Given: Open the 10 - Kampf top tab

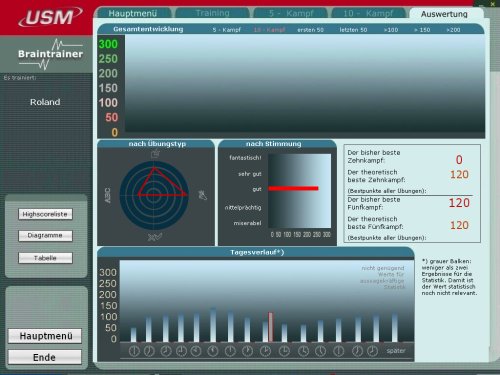Looking at the screenshot, I should point(368,13).
